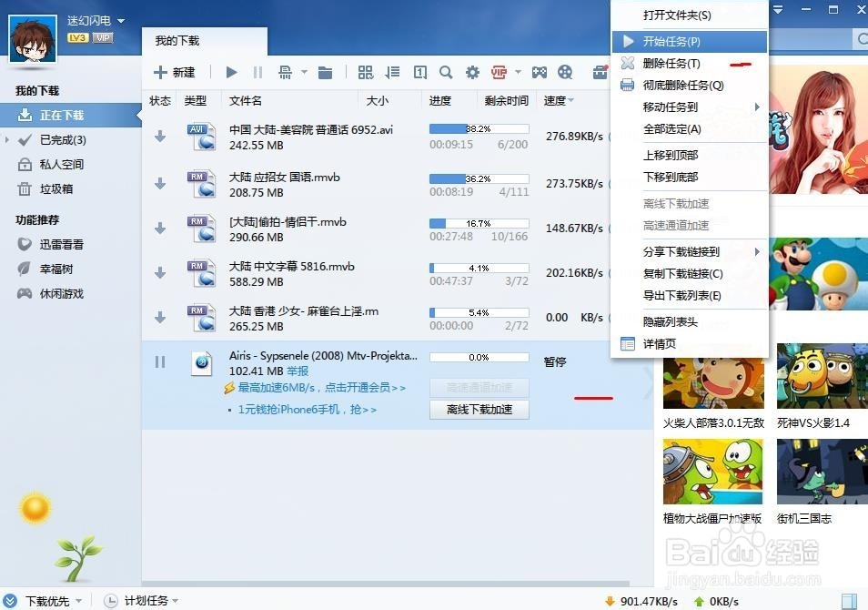Open the VIP membership icon
This screenshot has width=868, height=610.
(x=500, y=72)
